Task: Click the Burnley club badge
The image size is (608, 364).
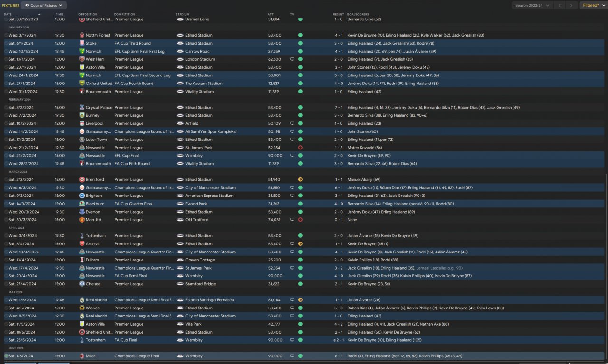Action: tap(82, 115)
